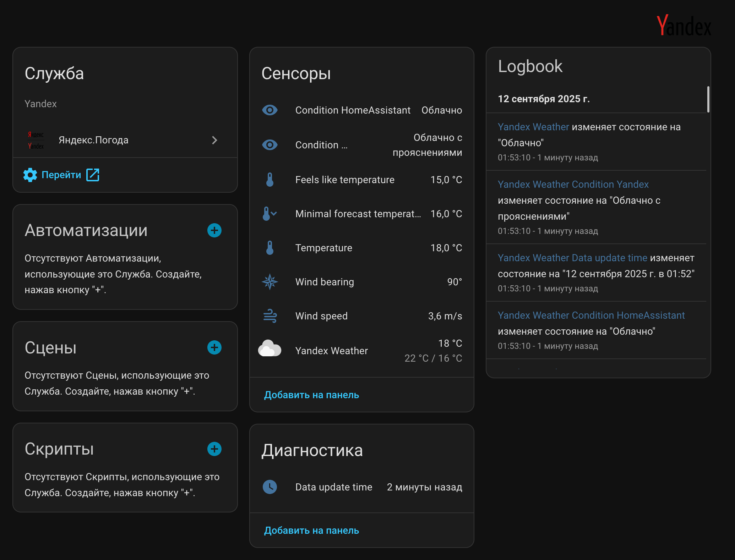This screenshot has width=735, height=560.
Task: Open Yandex Weather Data update time log link
Action: [572, 258]
